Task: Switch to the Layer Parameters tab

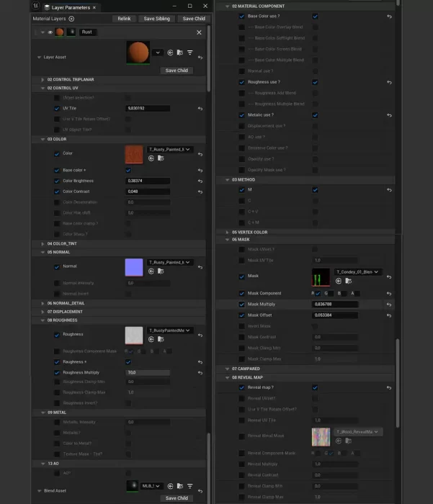Action: coord(71,6)
